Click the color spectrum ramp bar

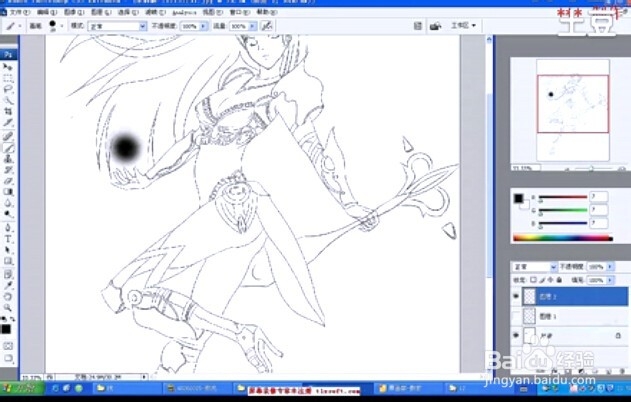click(563, 238)
